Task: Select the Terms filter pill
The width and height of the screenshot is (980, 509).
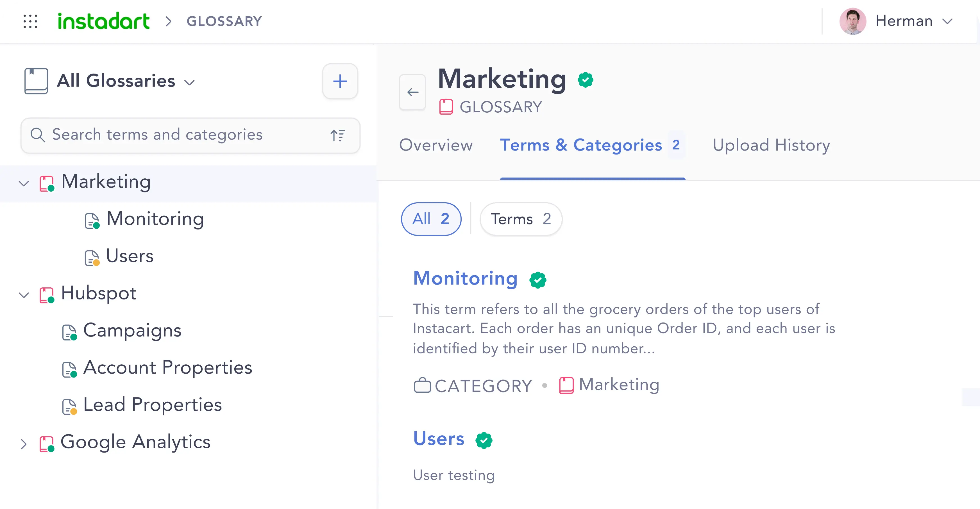Action: click(x=521, y=219)
